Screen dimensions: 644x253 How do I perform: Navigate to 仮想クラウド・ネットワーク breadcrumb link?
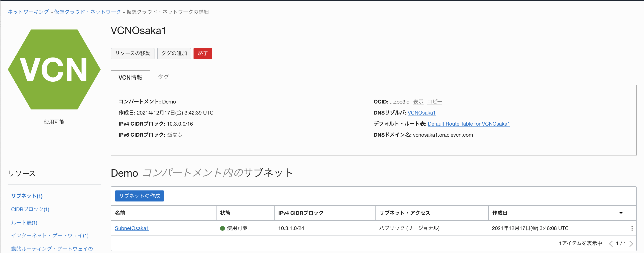[x=87, y=11]
